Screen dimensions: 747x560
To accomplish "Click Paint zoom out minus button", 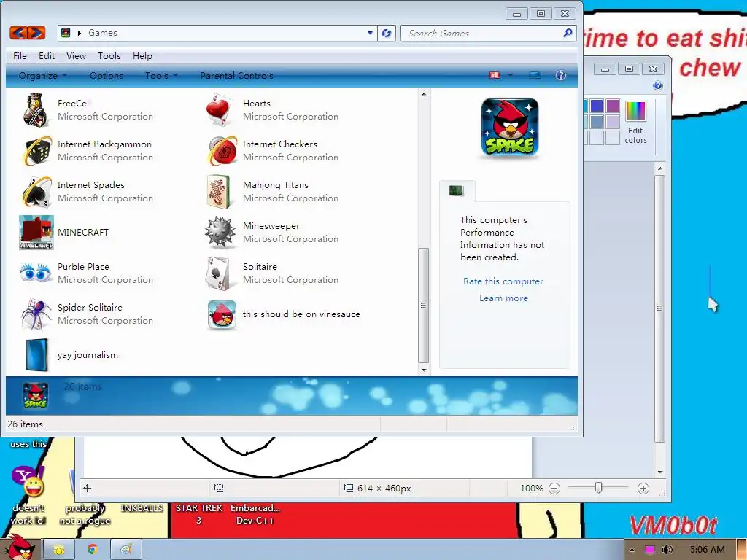I will [554, 488].
